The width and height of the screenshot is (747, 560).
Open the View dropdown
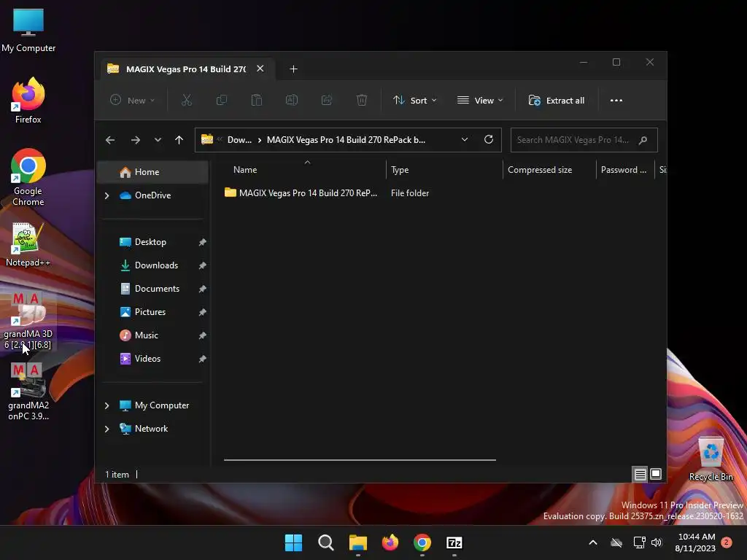pos(480,101)
